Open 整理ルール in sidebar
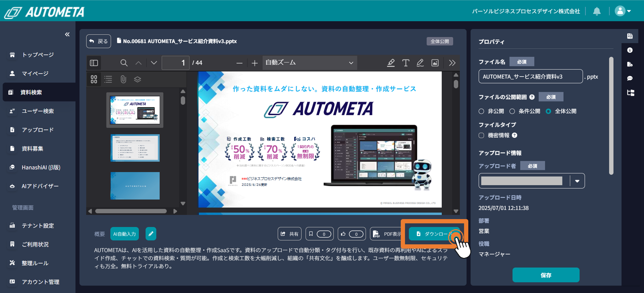This screenshot has height=293, width=644. point(38,263)
